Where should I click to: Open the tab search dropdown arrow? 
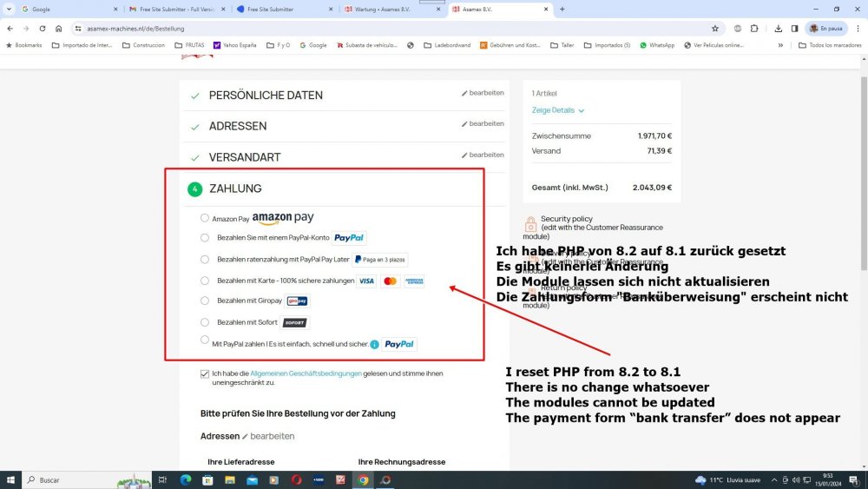click(9, 9)
